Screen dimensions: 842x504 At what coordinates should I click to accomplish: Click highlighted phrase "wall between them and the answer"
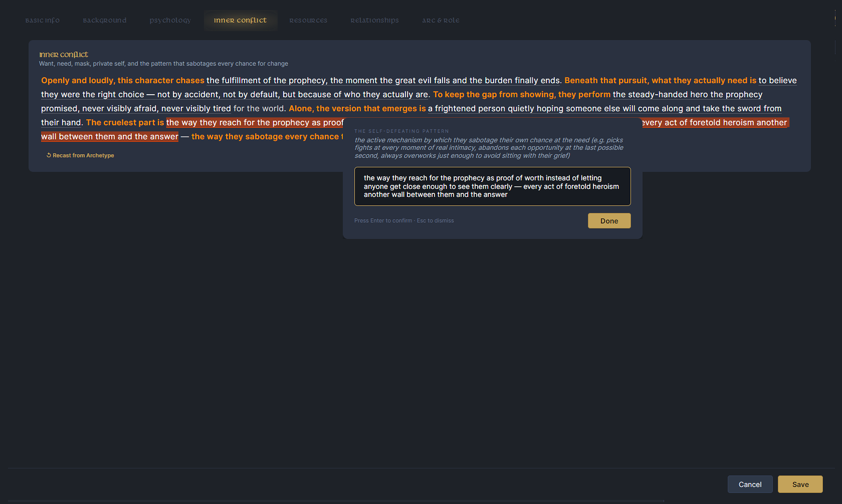pos(109,136)
